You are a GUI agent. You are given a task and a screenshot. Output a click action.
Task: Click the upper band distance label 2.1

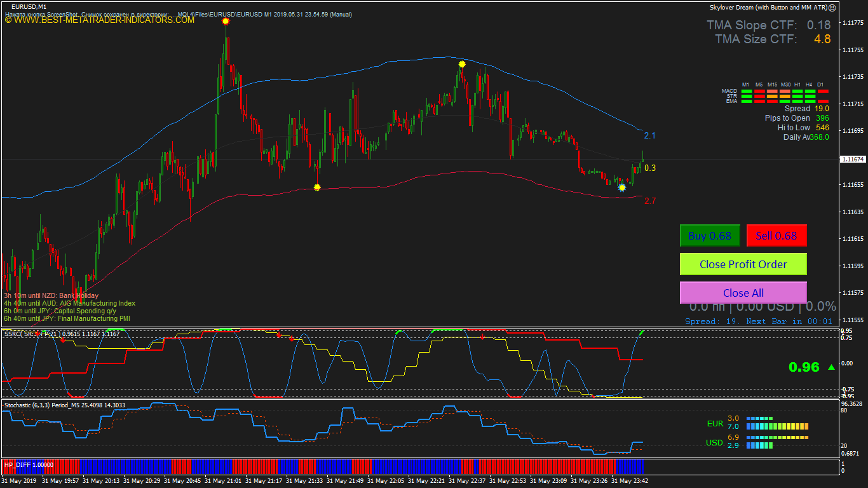click(x=649, y=136)
